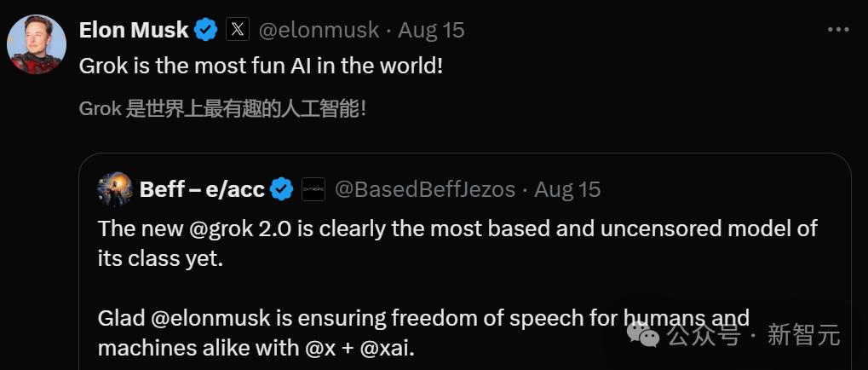The height and width of the screenshot is (370, 868).
Task: Click the @BasedBeffJezos handle
Action: (424, 189)
